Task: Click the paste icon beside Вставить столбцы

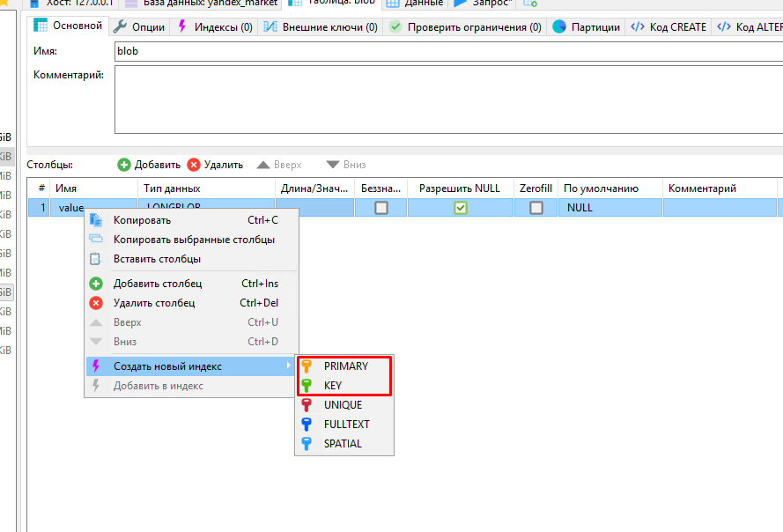Action: point(95,259)
